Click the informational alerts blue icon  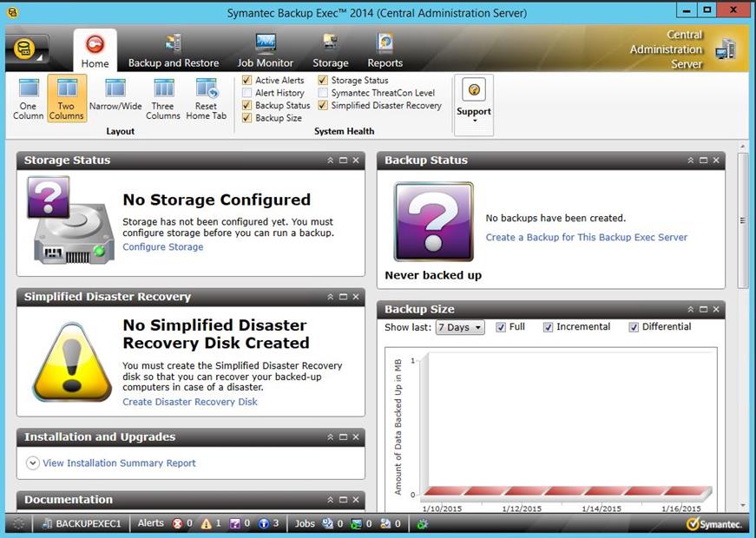point(264,523)
